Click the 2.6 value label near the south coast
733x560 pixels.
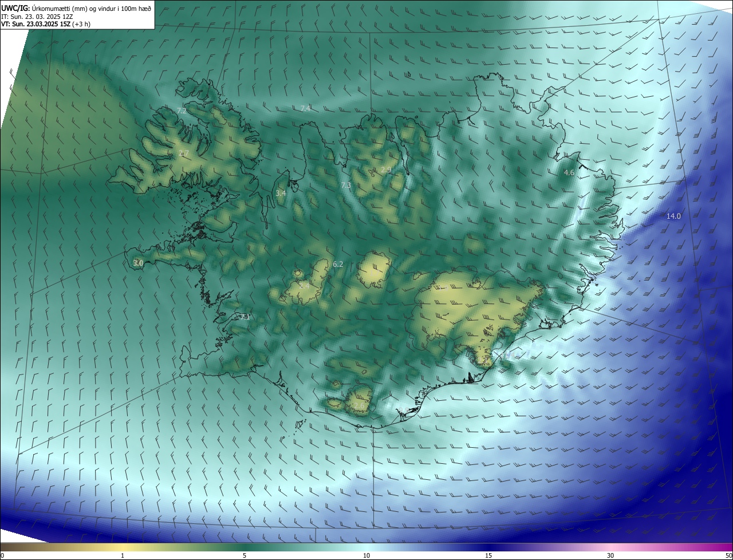pos(358,405)
